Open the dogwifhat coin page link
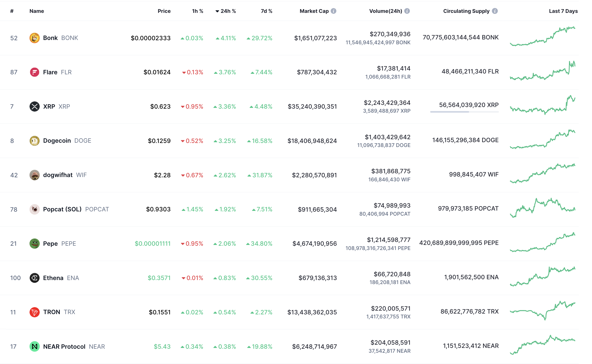 pos(58,175)
